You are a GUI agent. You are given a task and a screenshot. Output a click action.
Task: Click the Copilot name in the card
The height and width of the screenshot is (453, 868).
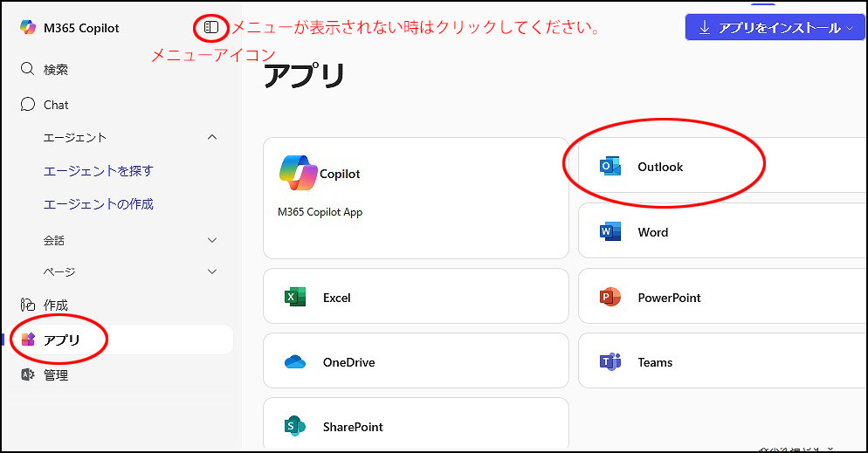(340, 174)
